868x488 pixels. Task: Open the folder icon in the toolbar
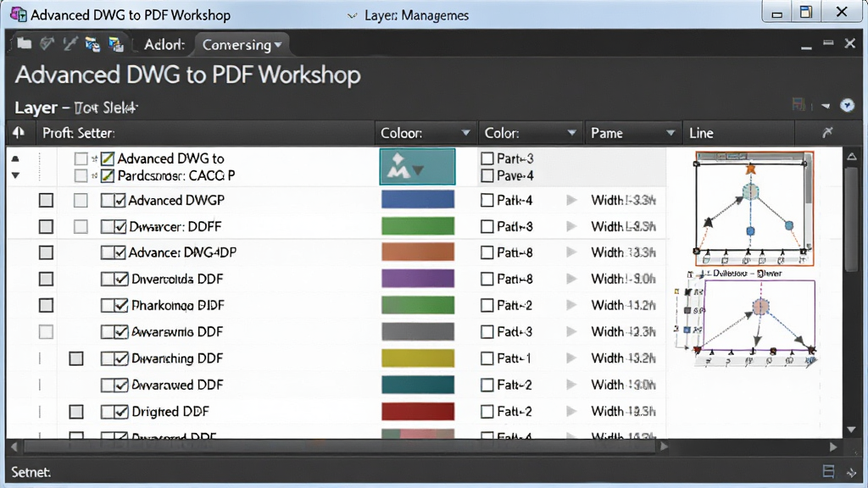[x=24, y=44]
